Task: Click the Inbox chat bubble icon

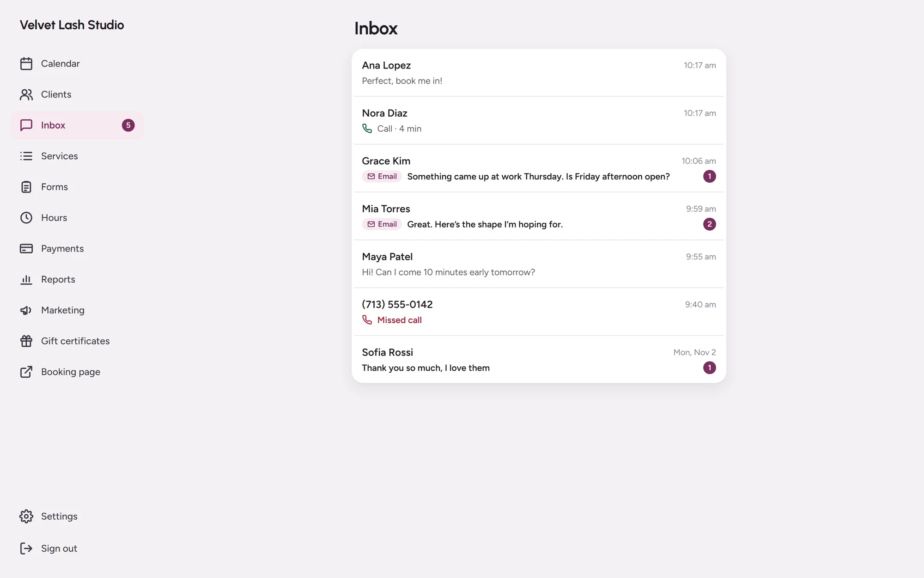Action: 26,125
